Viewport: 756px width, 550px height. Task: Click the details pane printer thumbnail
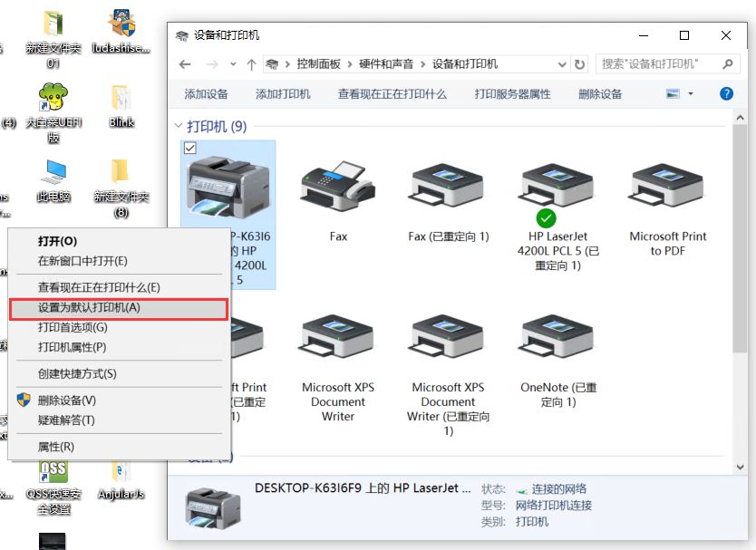(213, 507)
